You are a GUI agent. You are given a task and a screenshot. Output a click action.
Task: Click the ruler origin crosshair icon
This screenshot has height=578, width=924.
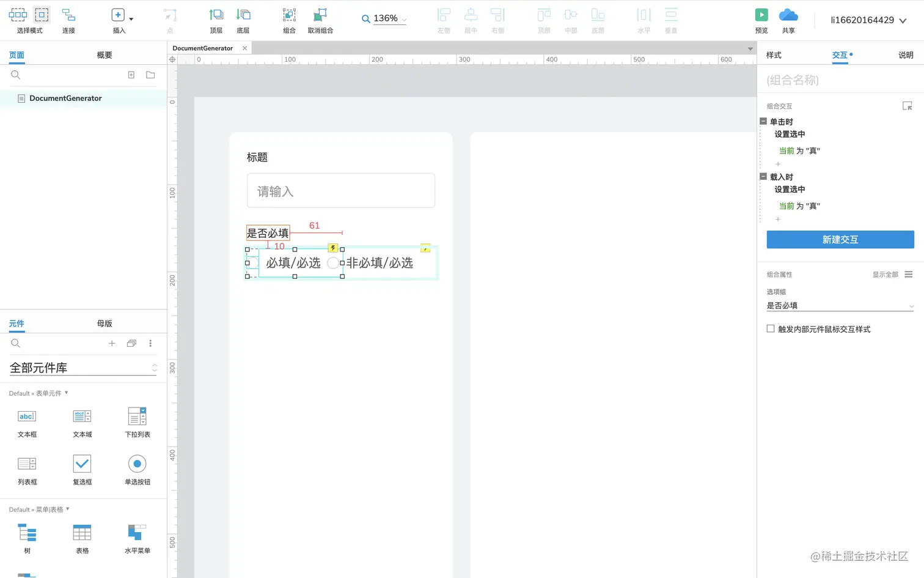(x=172, y=59)
